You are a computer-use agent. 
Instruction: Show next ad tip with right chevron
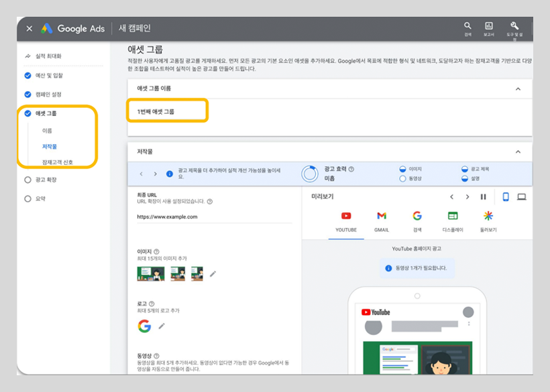(156, 174)
